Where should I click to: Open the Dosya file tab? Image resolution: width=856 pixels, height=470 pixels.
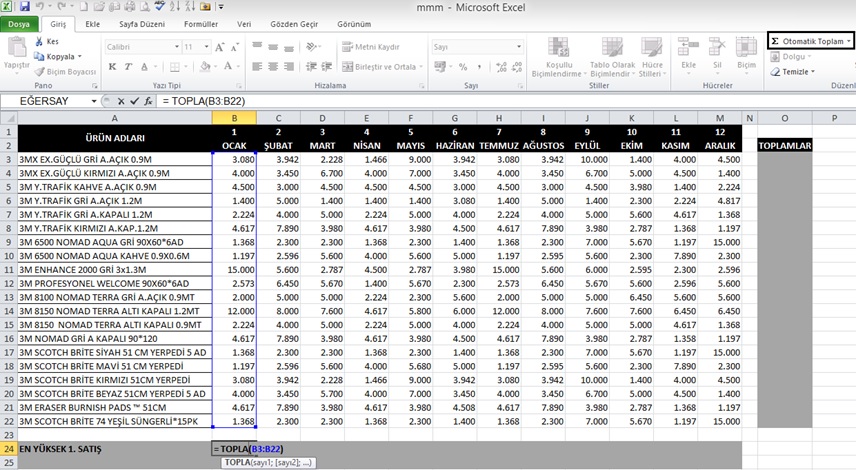[x=19, y=24]
